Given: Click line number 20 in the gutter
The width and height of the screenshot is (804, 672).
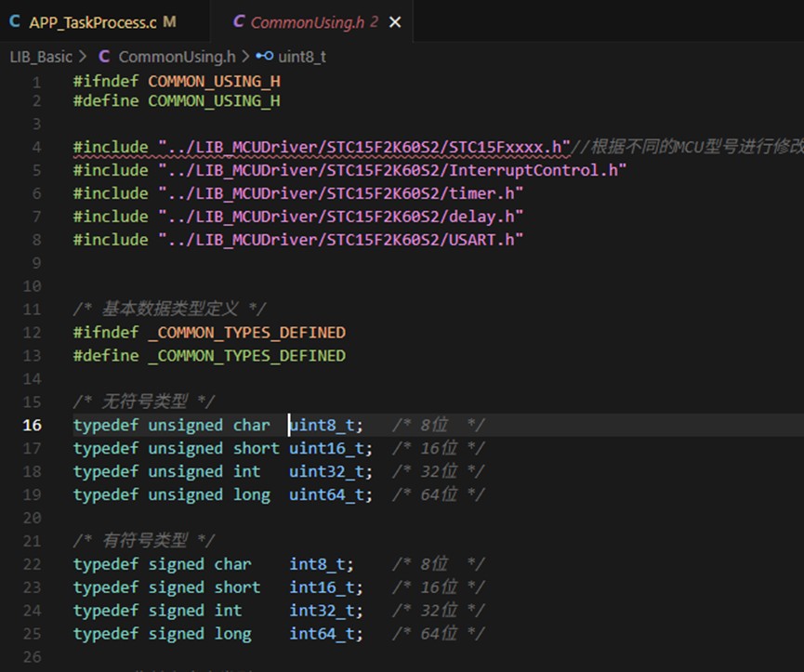Looking at the screenshot, I should (32, 518).
